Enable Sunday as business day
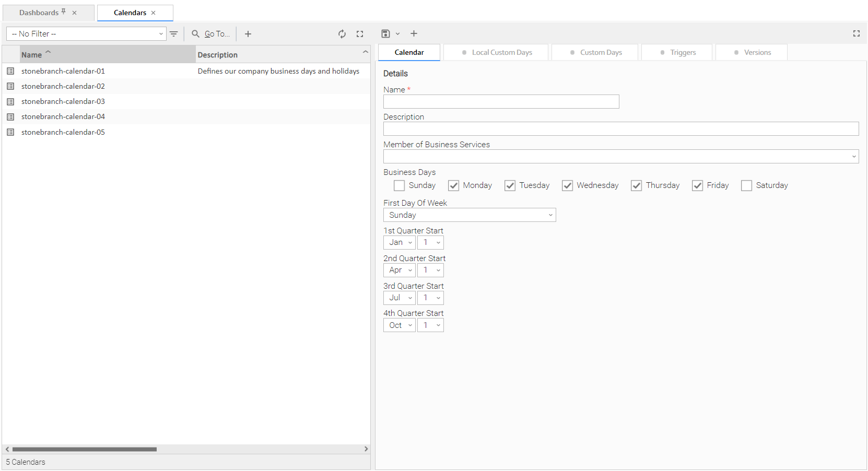Viewport: 868px width, 471px height. tap(400, 185)
